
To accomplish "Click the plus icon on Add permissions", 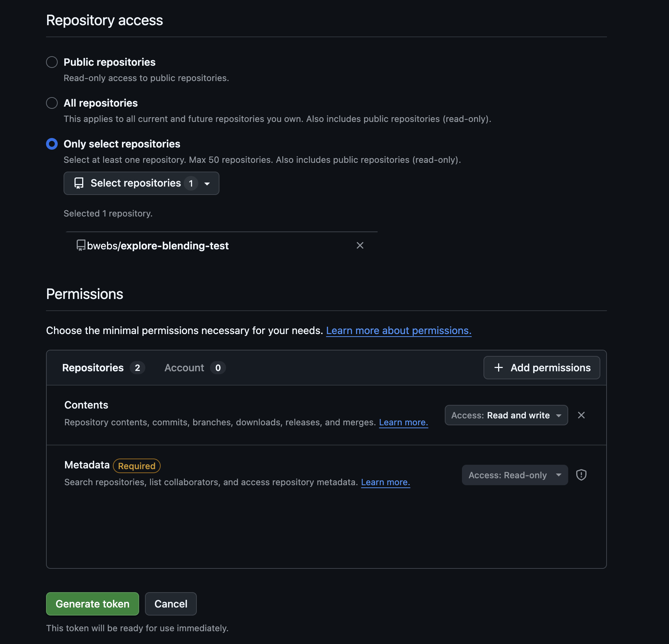I will point(498,368).
